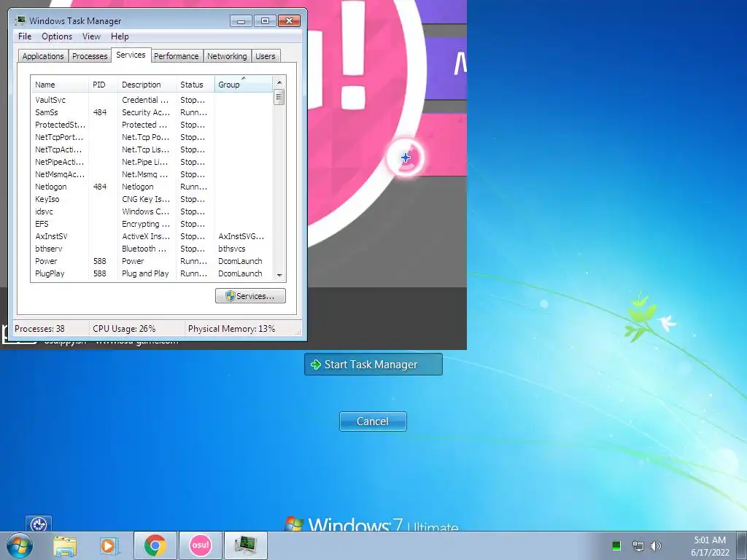The width and height of the screenshot is (747, 560).
Task: Open the View menu
Action: click(x=91, y=36)
